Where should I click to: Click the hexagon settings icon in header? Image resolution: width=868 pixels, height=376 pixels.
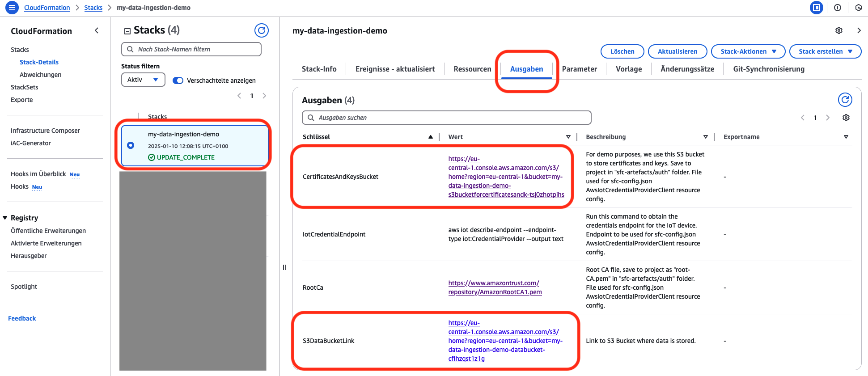point(858,8)
